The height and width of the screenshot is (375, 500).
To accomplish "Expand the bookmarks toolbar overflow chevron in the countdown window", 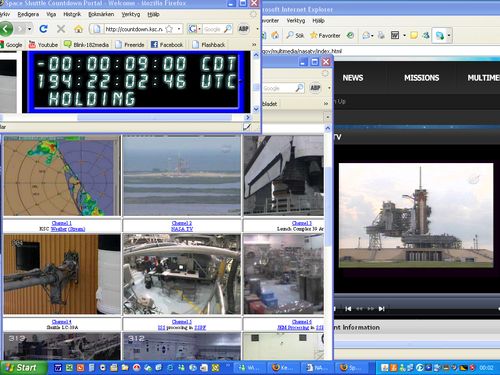I will click(254, 44).
